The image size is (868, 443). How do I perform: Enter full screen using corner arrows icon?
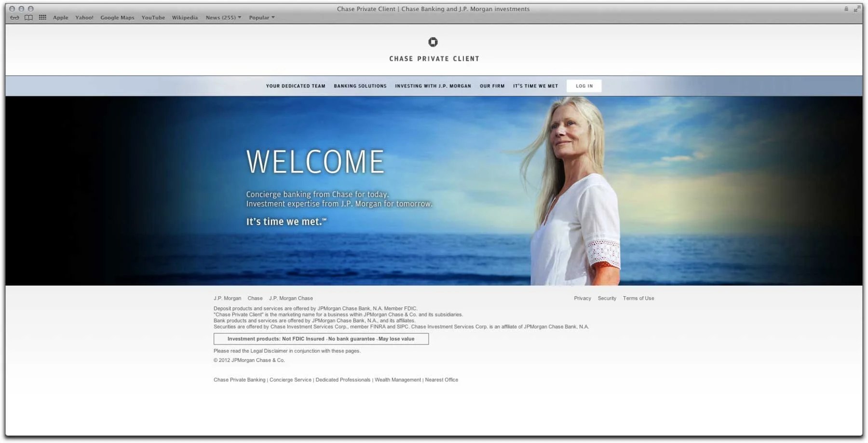point(857,9)
